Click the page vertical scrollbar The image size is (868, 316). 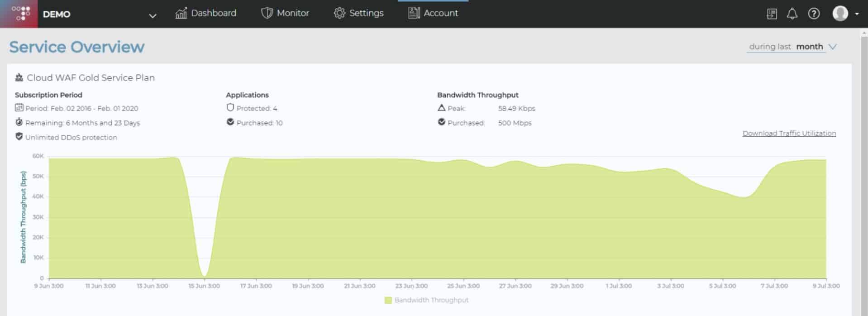(863, 172)
